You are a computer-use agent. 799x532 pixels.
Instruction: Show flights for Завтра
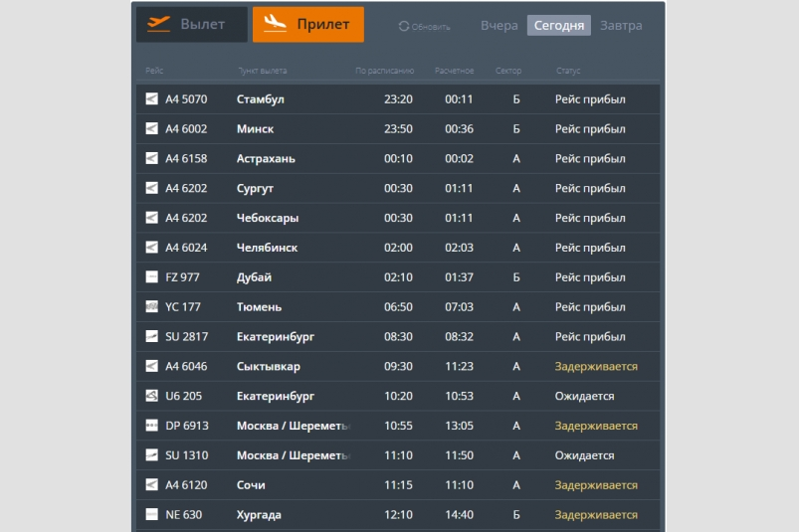click(x=621, y=26)
